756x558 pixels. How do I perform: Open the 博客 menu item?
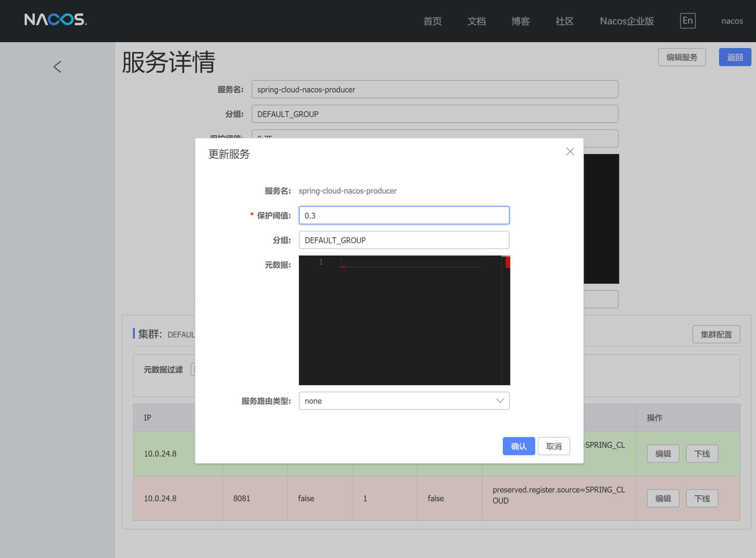[520, 21]
